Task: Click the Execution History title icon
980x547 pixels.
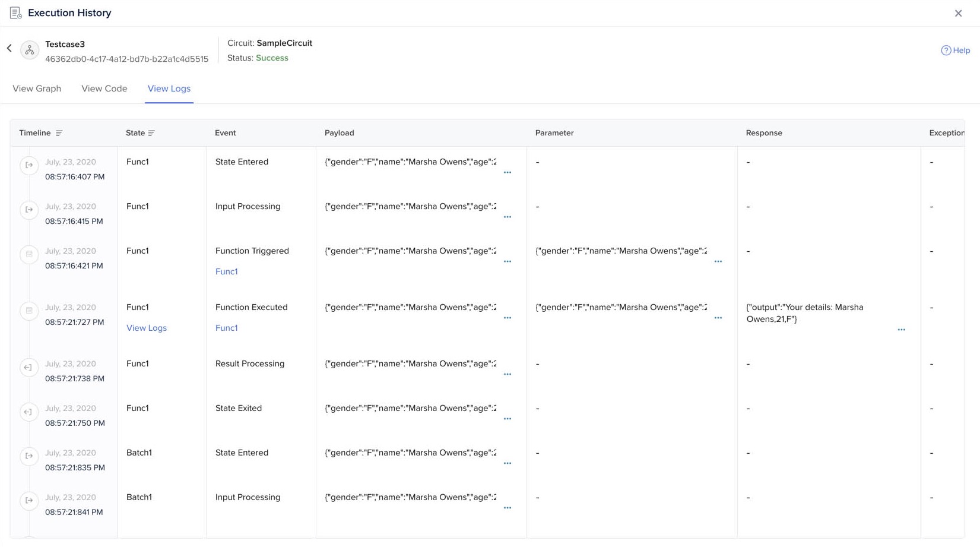Action: pos(15,13)
